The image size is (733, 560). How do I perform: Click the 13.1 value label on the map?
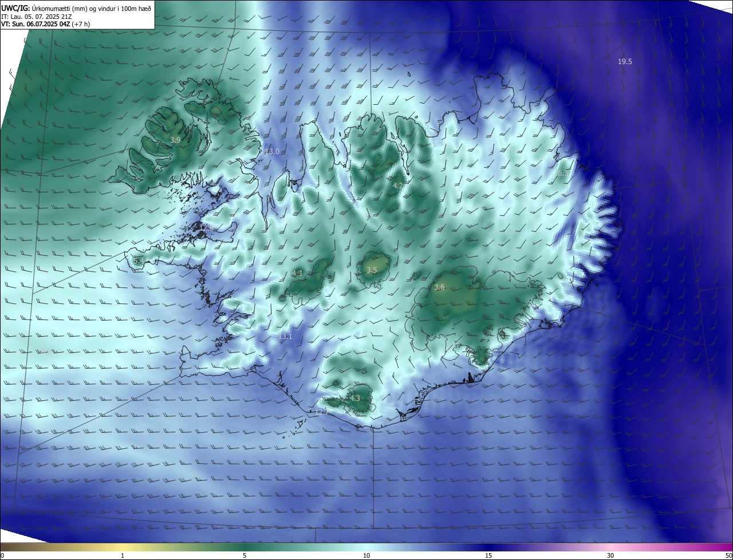(x=285, y=337)
